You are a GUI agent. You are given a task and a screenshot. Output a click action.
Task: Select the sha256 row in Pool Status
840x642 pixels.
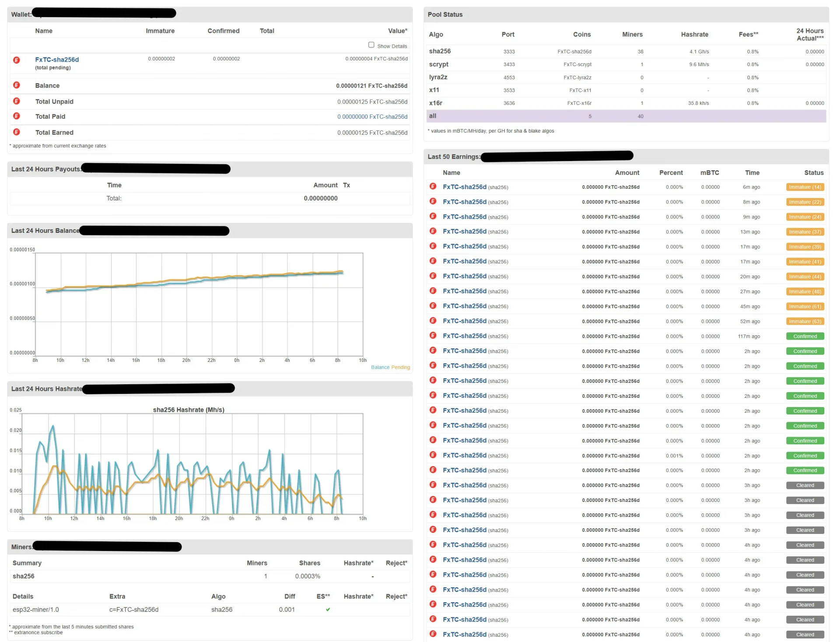[x=440, y=51]
